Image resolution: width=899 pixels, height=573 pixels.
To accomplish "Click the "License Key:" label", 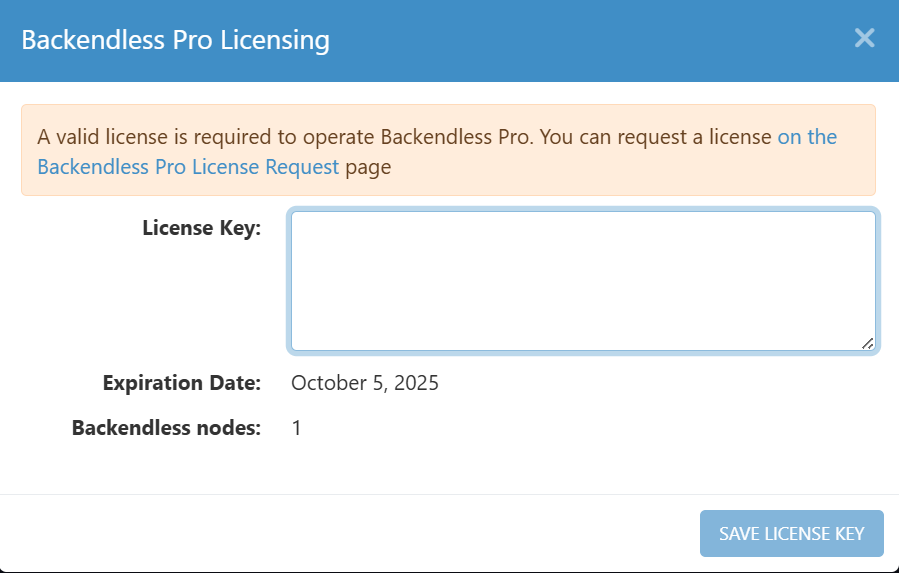I will pos(201,228).
